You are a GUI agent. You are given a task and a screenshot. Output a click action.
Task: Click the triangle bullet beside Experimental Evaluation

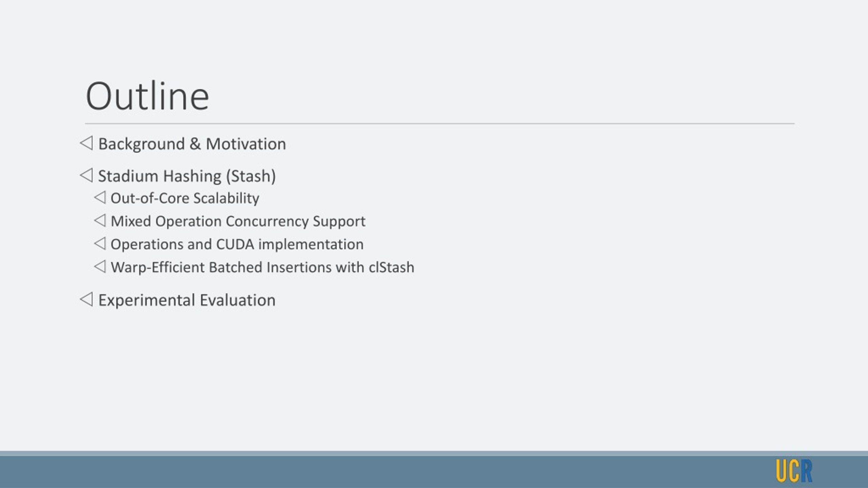[x=86, y=299]
